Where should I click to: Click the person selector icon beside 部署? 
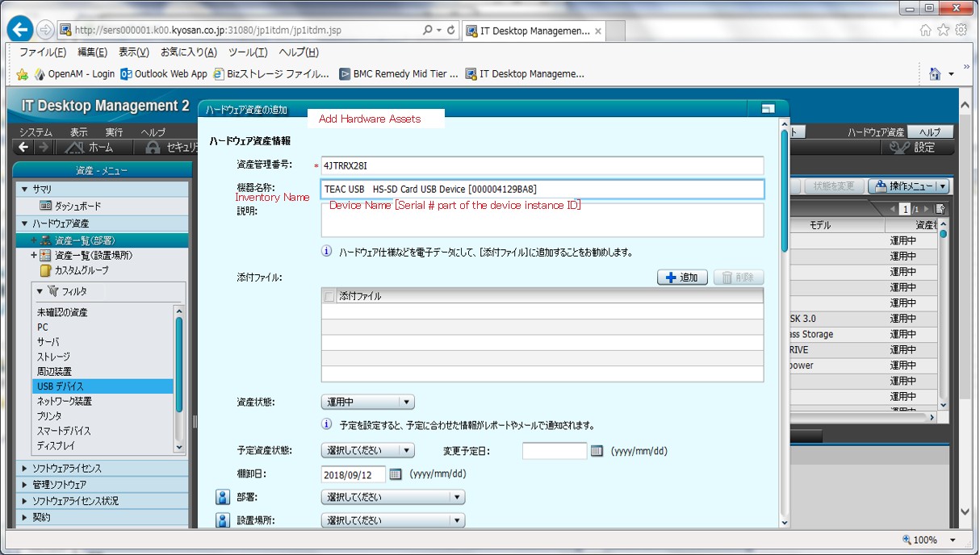click(222, 497)
